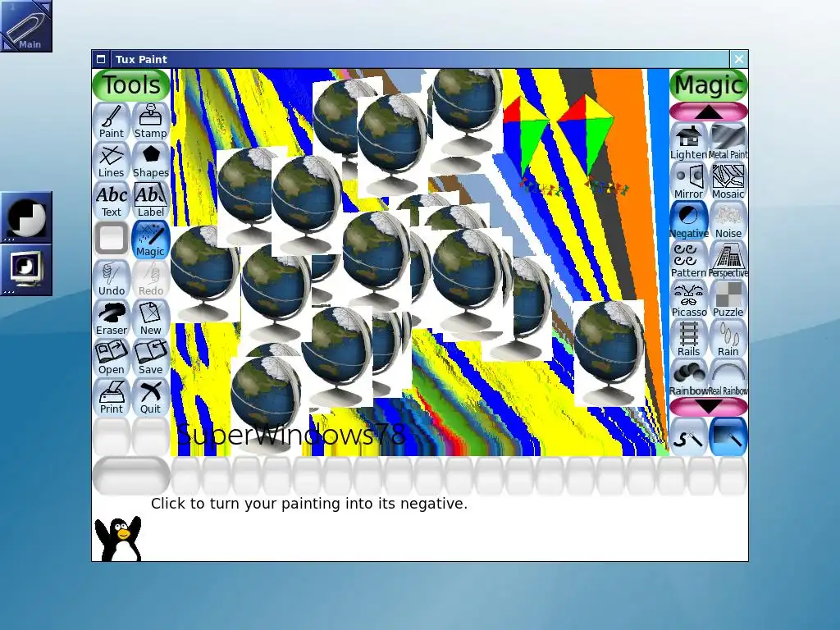Screen dimensions: 840x630
Task: Print the painting
Action: pyautogui.click(x=112, y=397)
